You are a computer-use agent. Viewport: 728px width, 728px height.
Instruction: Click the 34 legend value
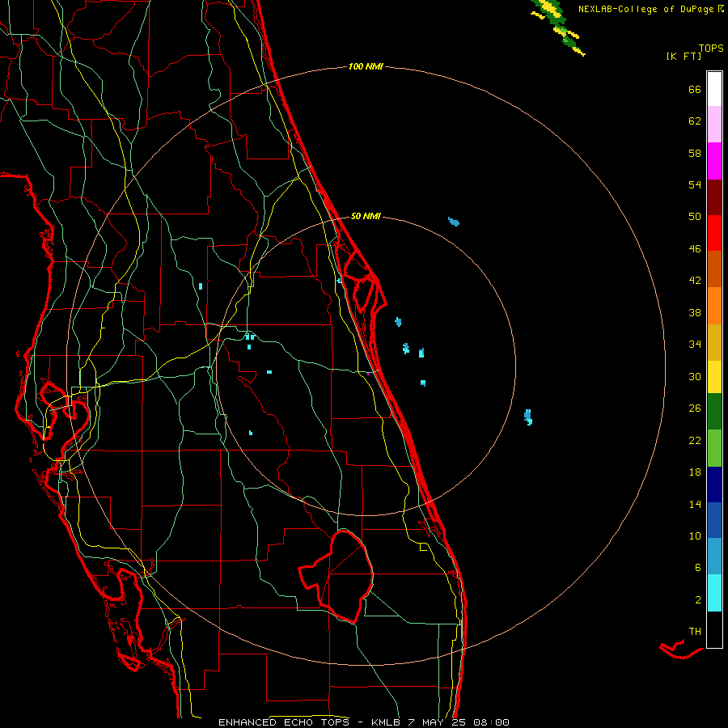click(695, 345)
